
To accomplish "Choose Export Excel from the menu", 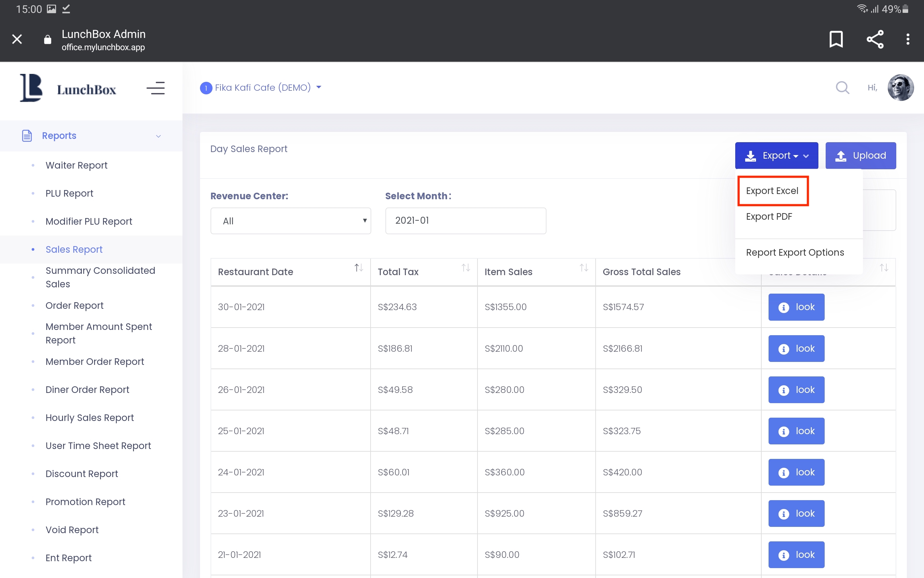I will click(772, 191).
